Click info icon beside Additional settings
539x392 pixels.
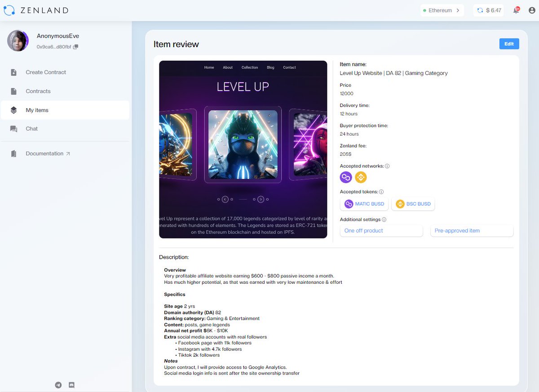(384, 220)
